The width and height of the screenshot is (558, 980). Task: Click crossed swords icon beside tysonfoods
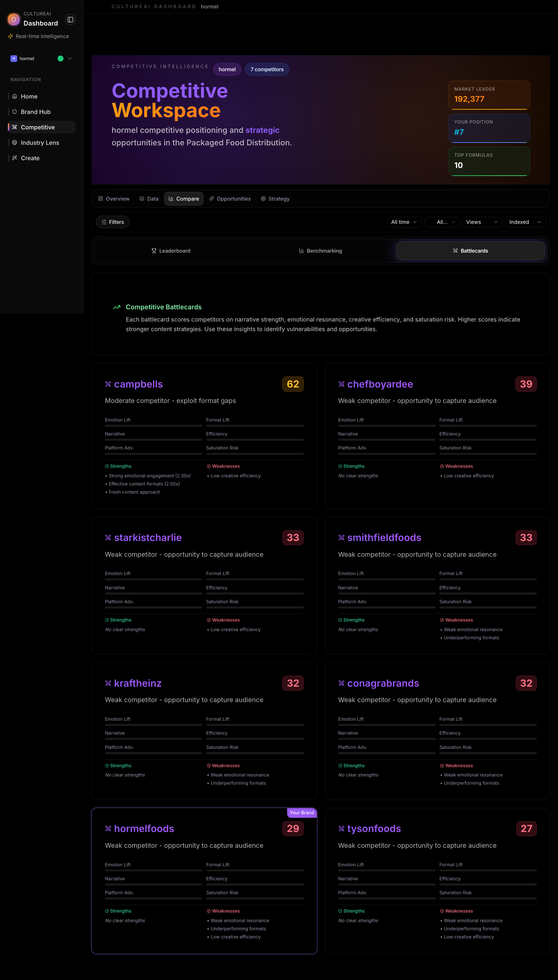[341, 828]
